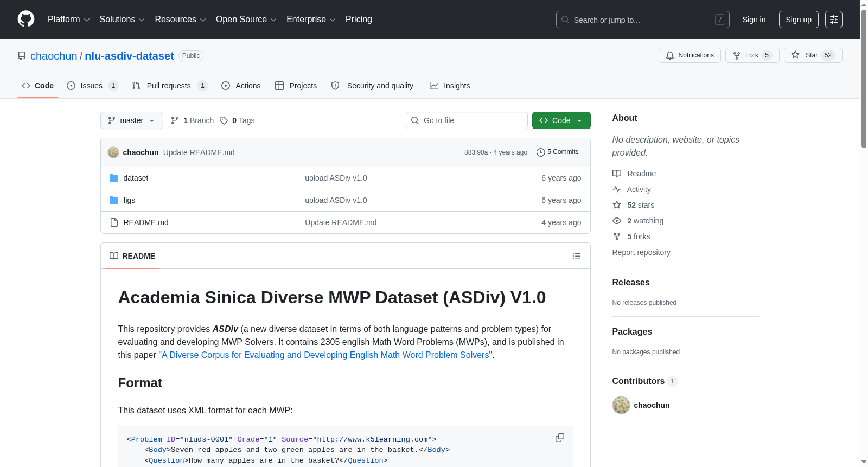The image size is (868, 467).
Task: Click the star icon beside 52 stars
Action: click(x=617, y=205)
